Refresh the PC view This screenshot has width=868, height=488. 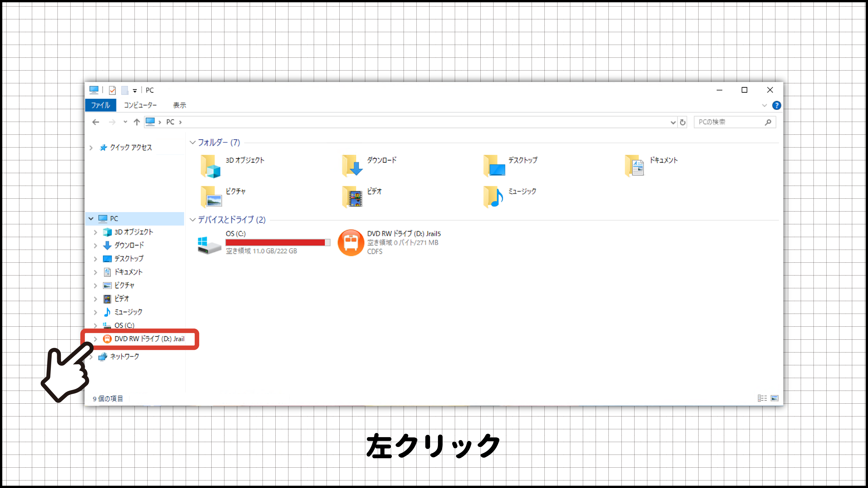[683, 122]
